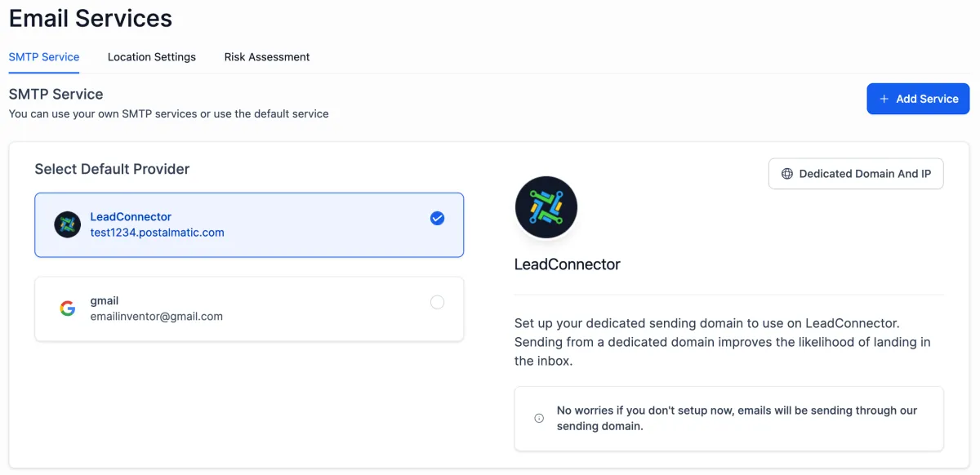Click the Dedicated Domain And IP button

(856, 174)
